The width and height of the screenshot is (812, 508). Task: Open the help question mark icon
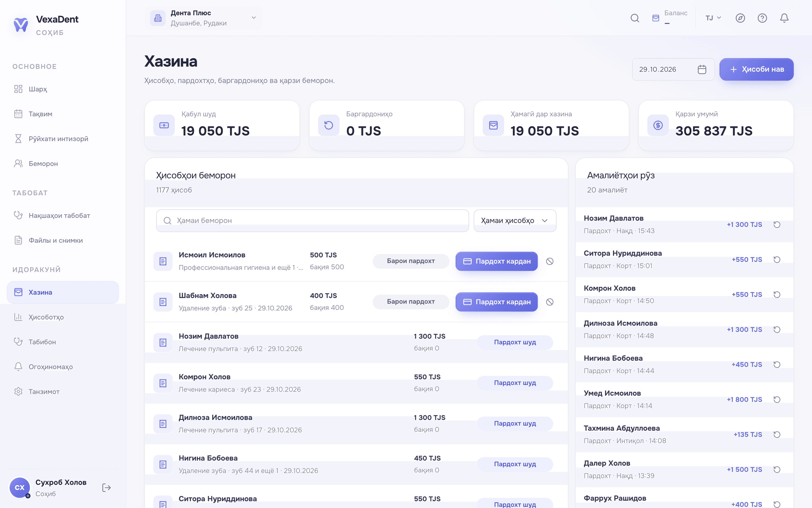pyautogui.click(x=762, y=18)
